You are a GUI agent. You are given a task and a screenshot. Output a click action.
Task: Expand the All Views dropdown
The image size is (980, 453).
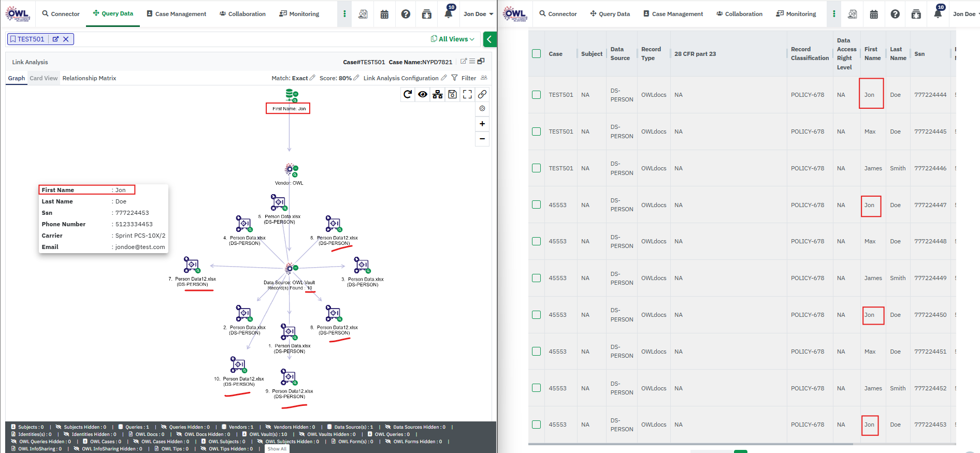453,39
